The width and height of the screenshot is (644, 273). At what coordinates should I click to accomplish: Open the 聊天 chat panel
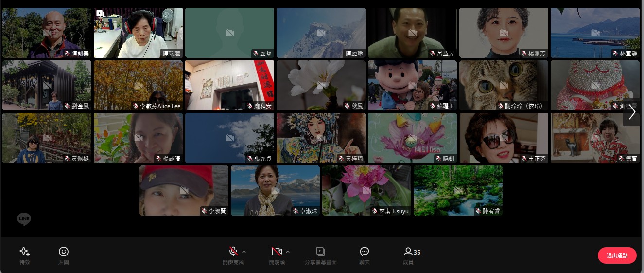(x=364, y=255)
